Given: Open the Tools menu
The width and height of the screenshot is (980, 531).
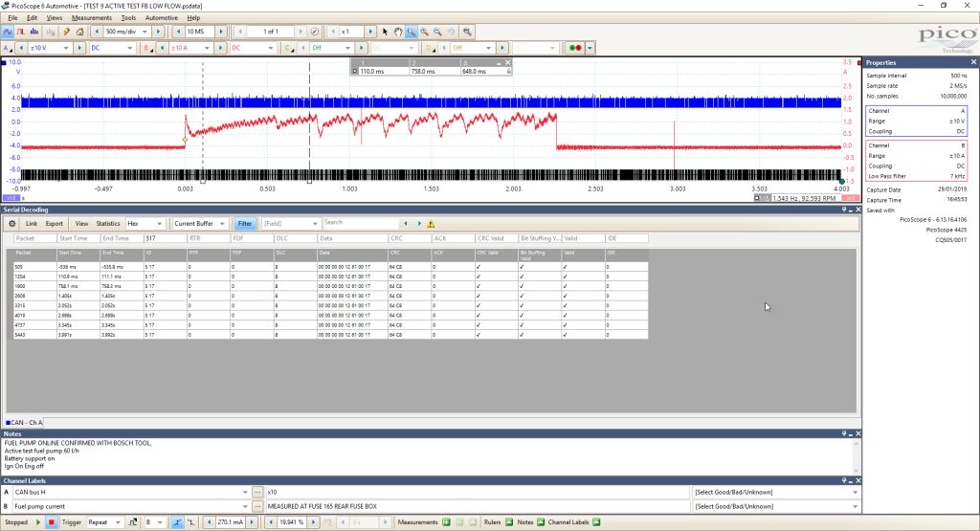Looking at the screenshot, I should click(x=128, y=17).
